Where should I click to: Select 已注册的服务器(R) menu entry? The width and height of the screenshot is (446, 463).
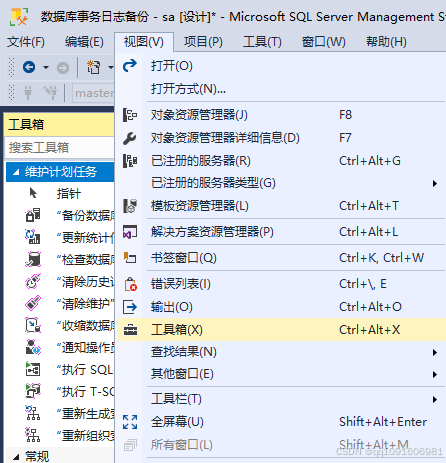[x=280, y=161]
